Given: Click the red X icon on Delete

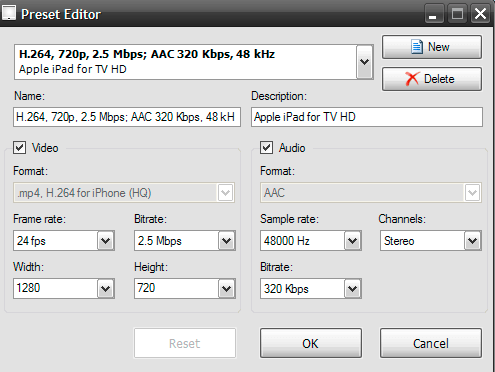Looking at the screenshot, I should click(412, 79).
